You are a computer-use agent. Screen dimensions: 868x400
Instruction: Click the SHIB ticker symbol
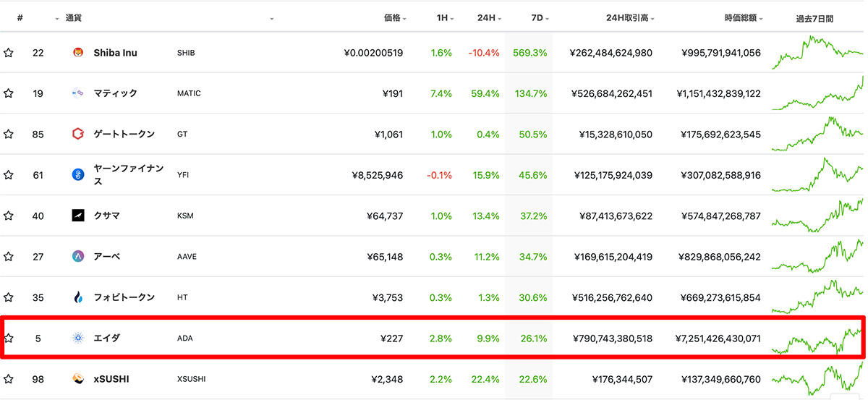coord(186,53)
